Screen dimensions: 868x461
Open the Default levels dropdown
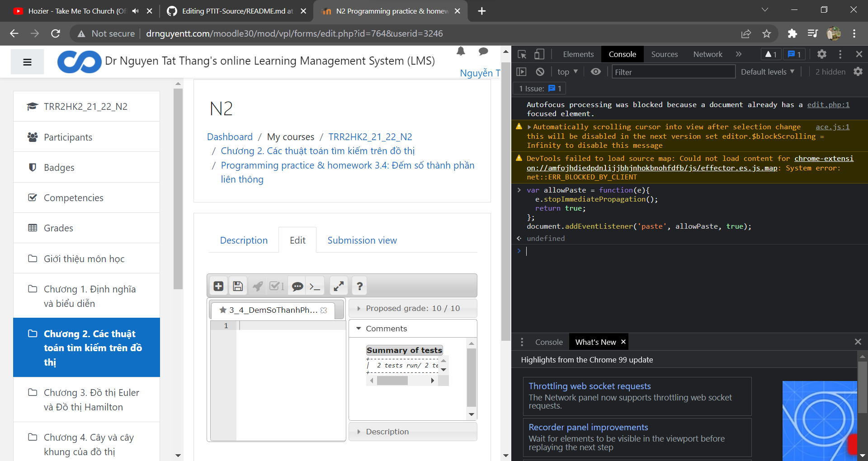pyautogui.click(x=768, y=72)
